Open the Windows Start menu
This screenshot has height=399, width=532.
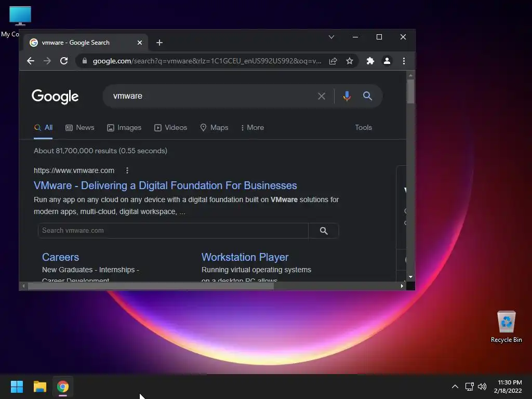[x=17, y=387]
